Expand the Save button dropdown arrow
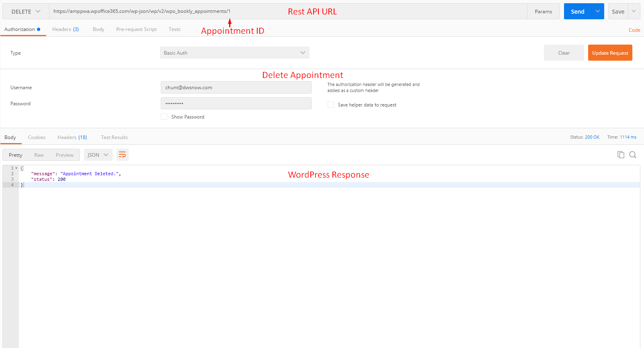The image size is (644, 348). [x=634, y=11]
